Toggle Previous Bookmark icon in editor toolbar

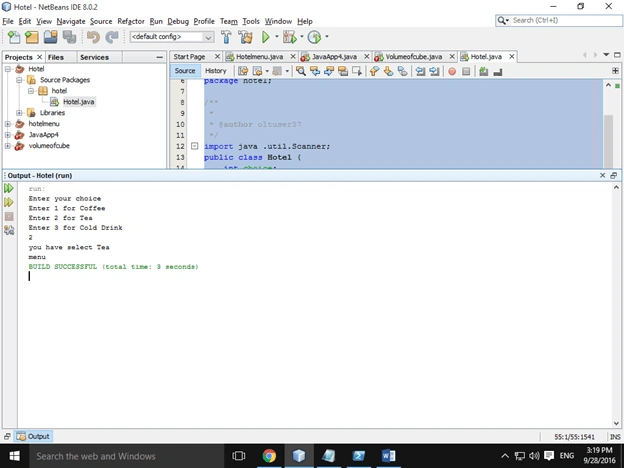[374, 71]
